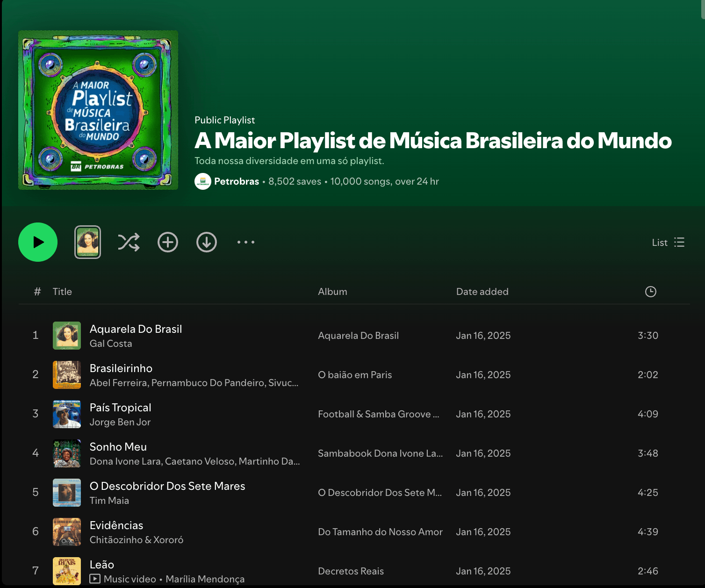705x588 pixels.
Task: Click the 3:30 duration of Aquarela Do Brasil
Action: 648,336
